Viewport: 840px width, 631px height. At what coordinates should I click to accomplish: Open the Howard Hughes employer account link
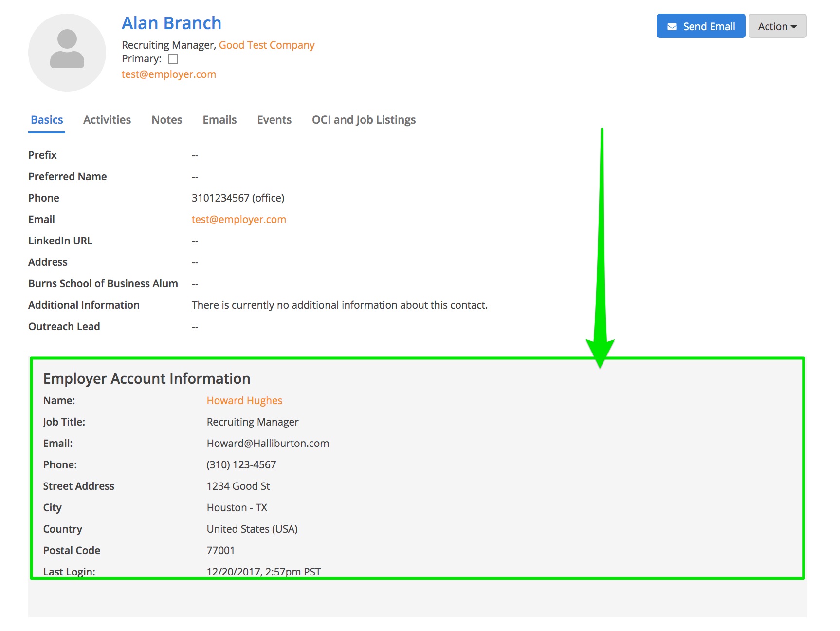pos(244,401)
